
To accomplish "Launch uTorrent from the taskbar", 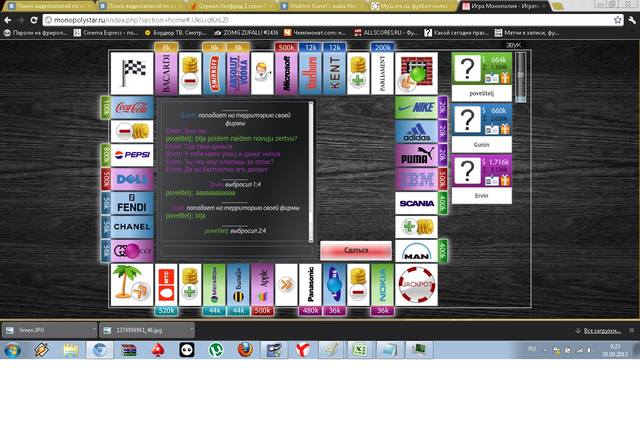I will point(216,350).
